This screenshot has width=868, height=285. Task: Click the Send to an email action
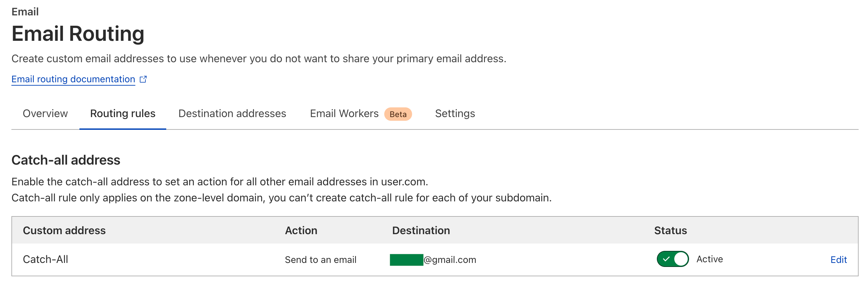[320, 260]
